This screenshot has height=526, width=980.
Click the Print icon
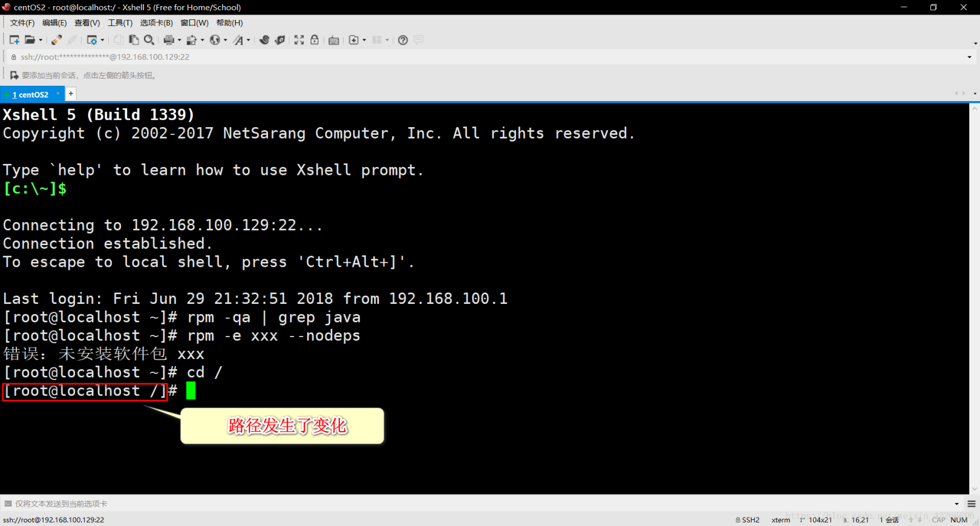169,40
